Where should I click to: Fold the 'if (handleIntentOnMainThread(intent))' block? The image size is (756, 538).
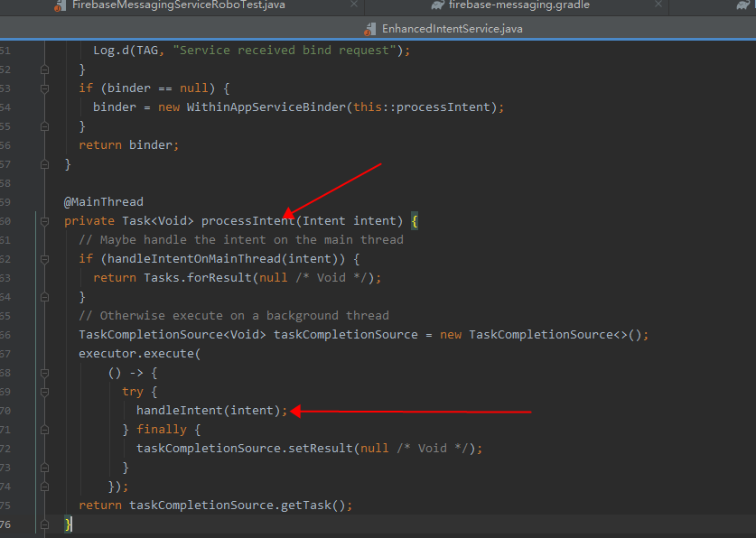coord(44,260)
